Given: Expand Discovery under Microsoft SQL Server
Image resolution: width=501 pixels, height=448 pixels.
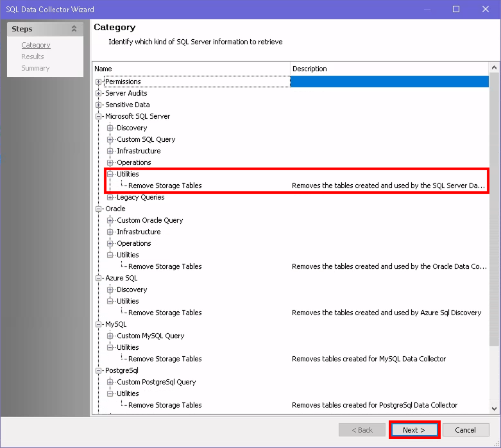Looking at the screenshot, I should [x=110, y=128].
